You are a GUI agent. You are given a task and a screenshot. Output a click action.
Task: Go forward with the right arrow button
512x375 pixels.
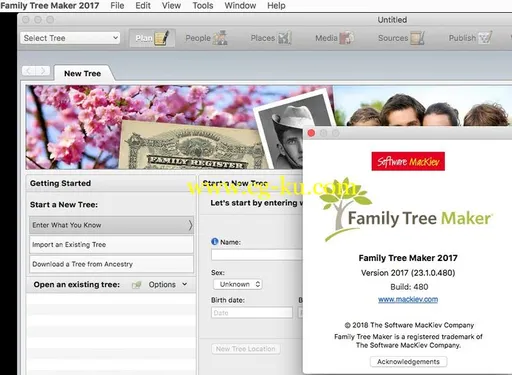43,71
